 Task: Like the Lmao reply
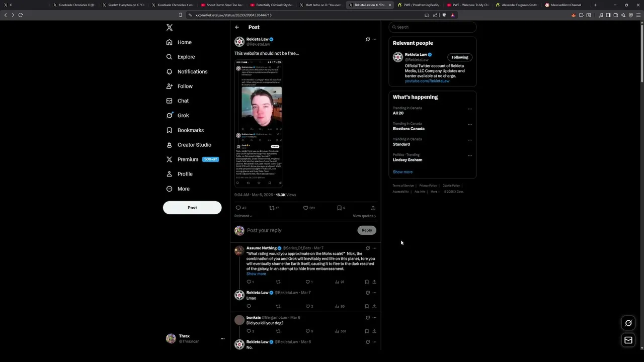pos(308,306)
